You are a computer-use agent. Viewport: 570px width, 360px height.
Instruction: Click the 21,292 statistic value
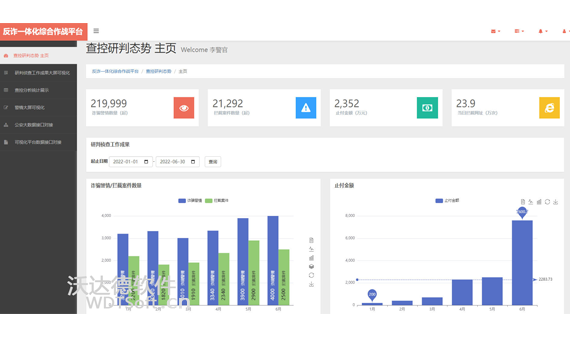pyautogui.click(x=228, y=104)
